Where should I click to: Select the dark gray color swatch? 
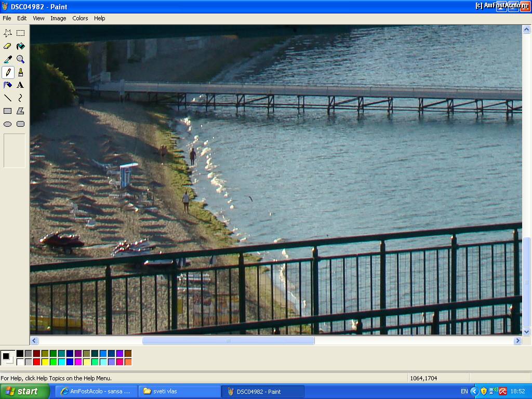28,354
